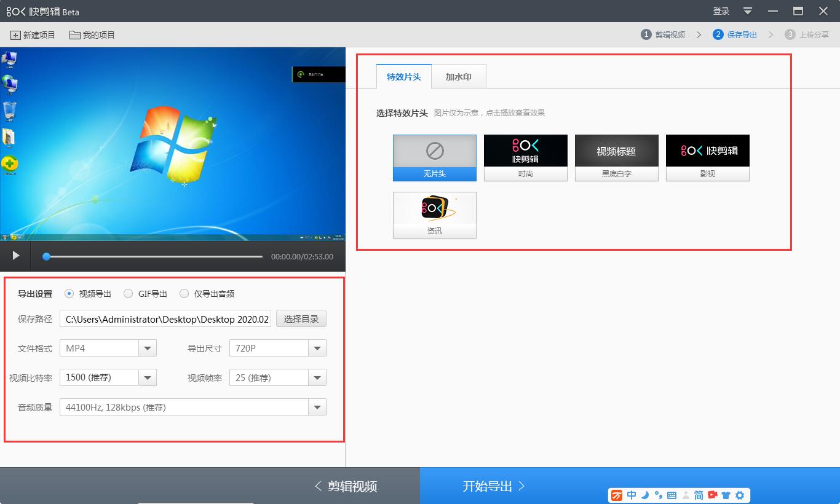The height and width of the screenshot is (504, 840).
Task: Go to step 1 剪辑视频
Action: click(663, 34)
